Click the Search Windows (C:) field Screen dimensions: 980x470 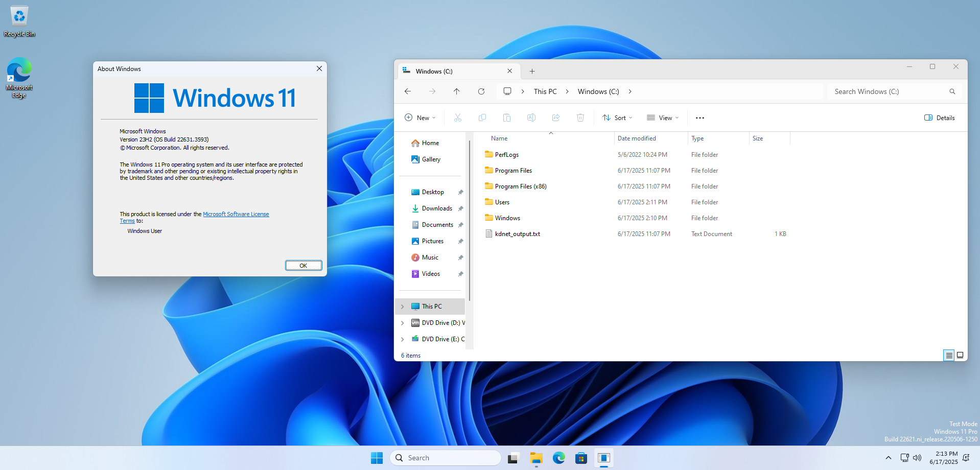point(895,91)
